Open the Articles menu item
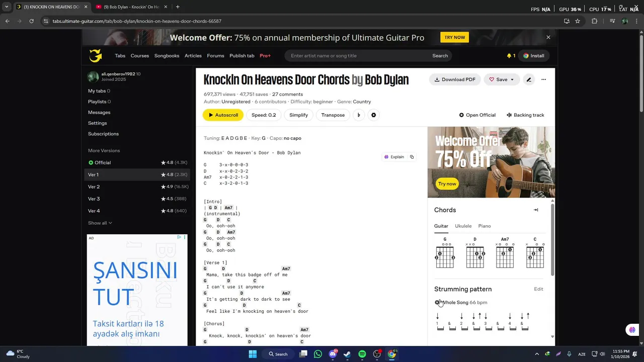This screenshot has height=362, width=644. [x=193, y=56]
